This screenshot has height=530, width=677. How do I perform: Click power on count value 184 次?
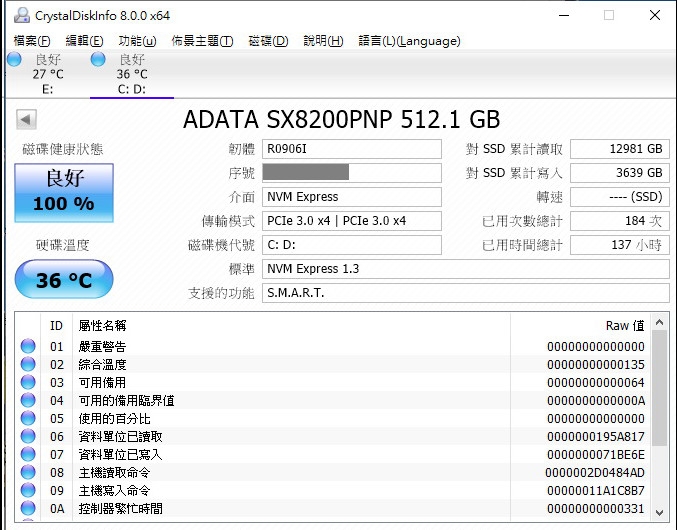point(620,221)
